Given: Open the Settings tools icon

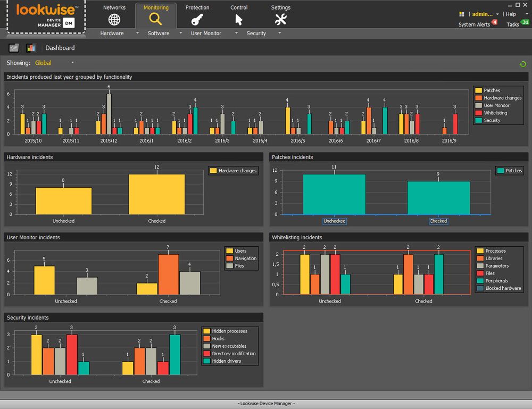Looking at the screenshot, I should tap(280, 20).
